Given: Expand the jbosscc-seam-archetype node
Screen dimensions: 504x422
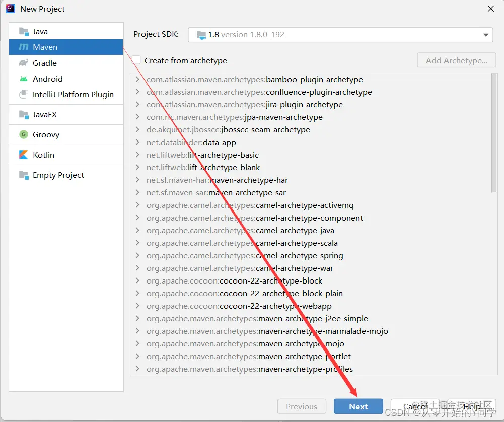Looking at the screenshot, I should (137, 129).
